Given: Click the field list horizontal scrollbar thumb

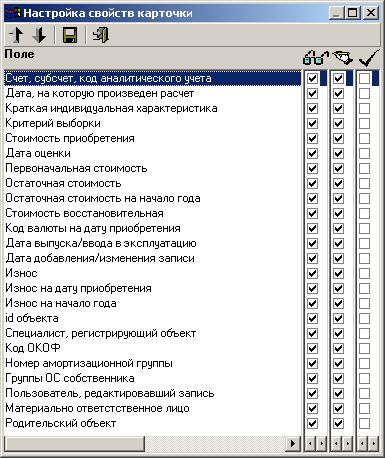Looking at the screenshot, I should 74,444.
